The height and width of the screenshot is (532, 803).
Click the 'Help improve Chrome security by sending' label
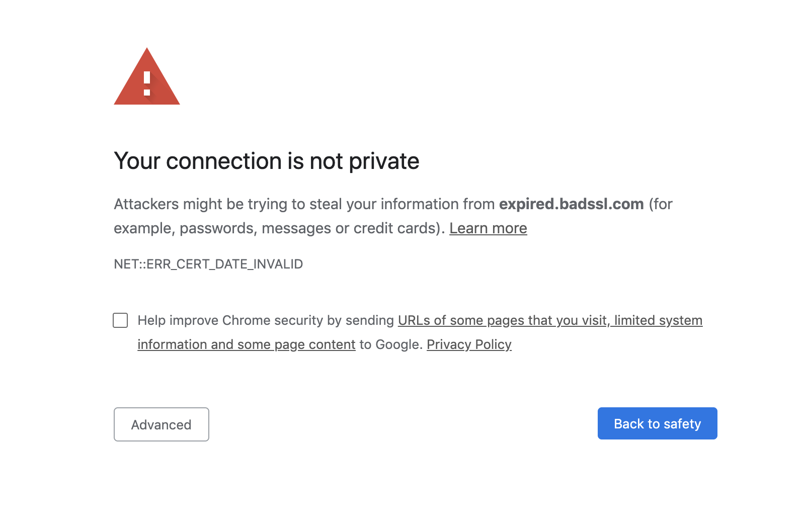click(x=266, y=320)
